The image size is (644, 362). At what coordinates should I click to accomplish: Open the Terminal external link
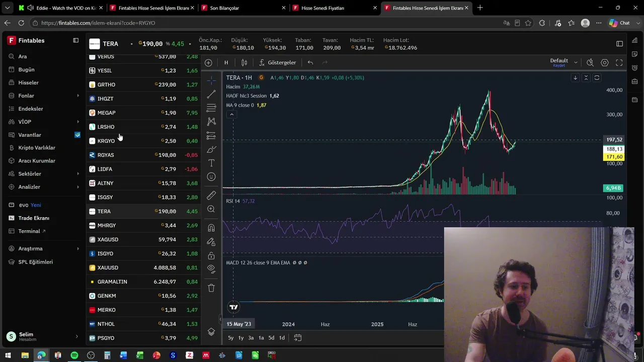(x=32, y=231)
